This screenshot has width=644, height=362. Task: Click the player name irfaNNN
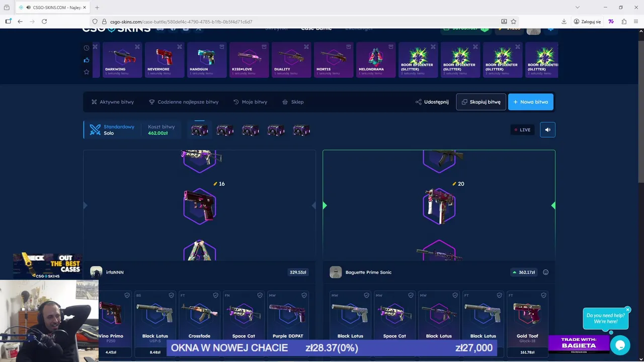pyautogui.click(x=115, y=272)
